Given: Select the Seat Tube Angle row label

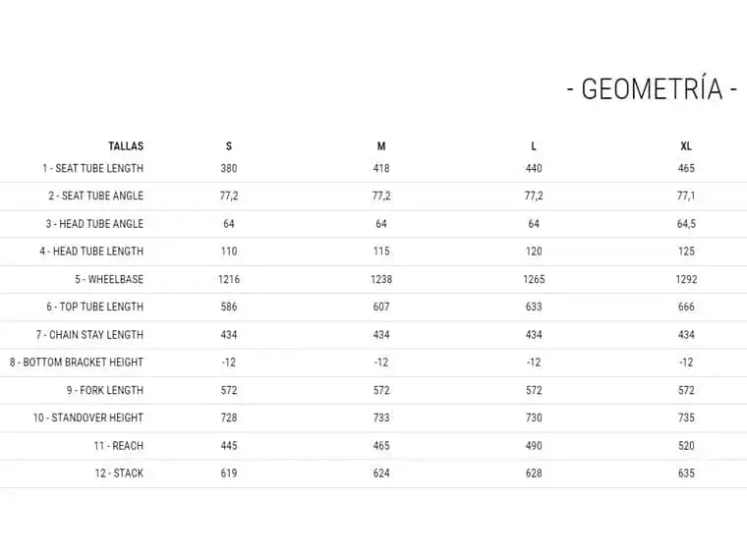Looking at the screenshot, I should tap(95, 196).
